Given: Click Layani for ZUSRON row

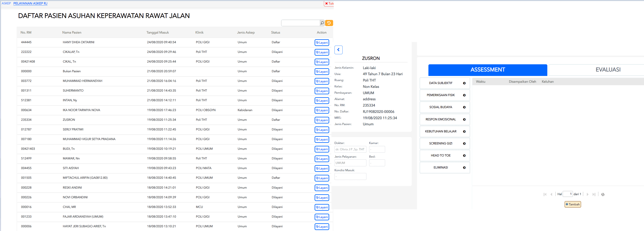Looking at the screenshot, I should [x=322, y=120].
